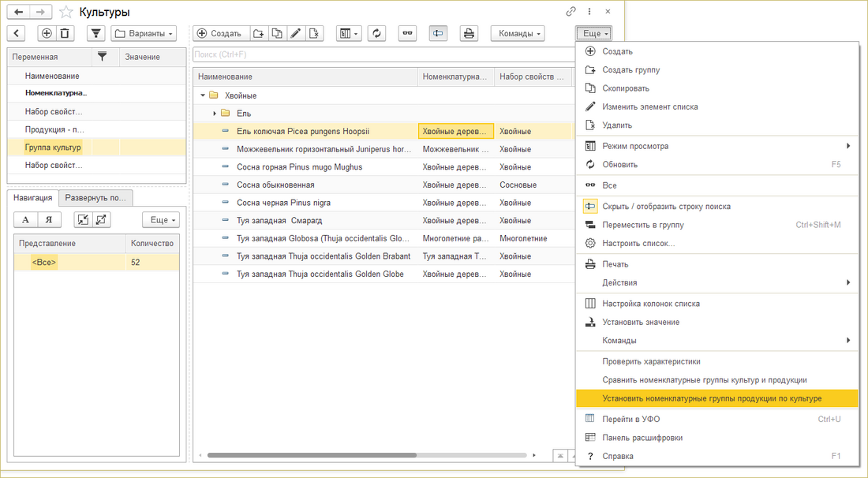Viewport: 868px width, 478px height.
Task: Click the pencil edit icon in toolbar
Action: click(x=296, y=33)
